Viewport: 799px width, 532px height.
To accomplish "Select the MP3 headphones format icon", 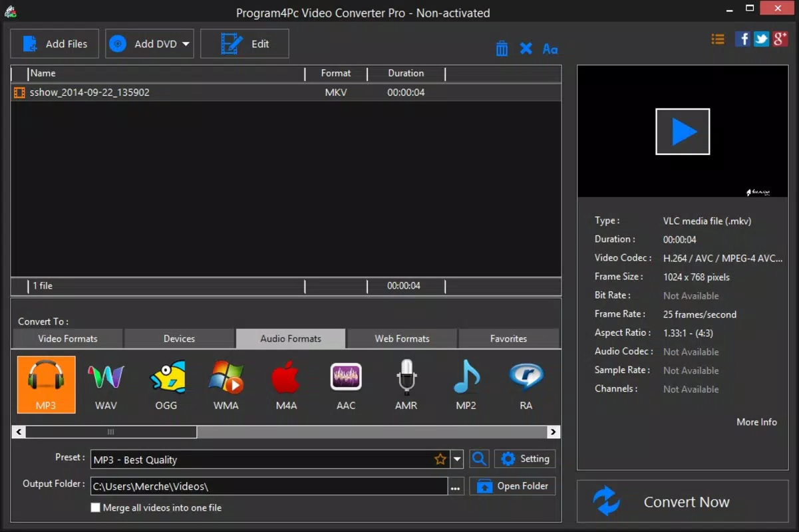I will click(x=46, y=384).
